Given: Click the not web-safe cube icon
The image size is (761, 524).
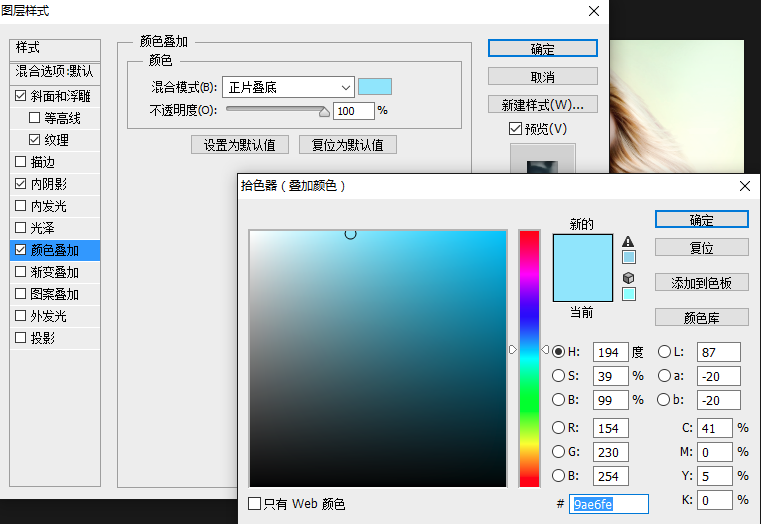Looking at the screenshot, I should (x=629, y=278).
